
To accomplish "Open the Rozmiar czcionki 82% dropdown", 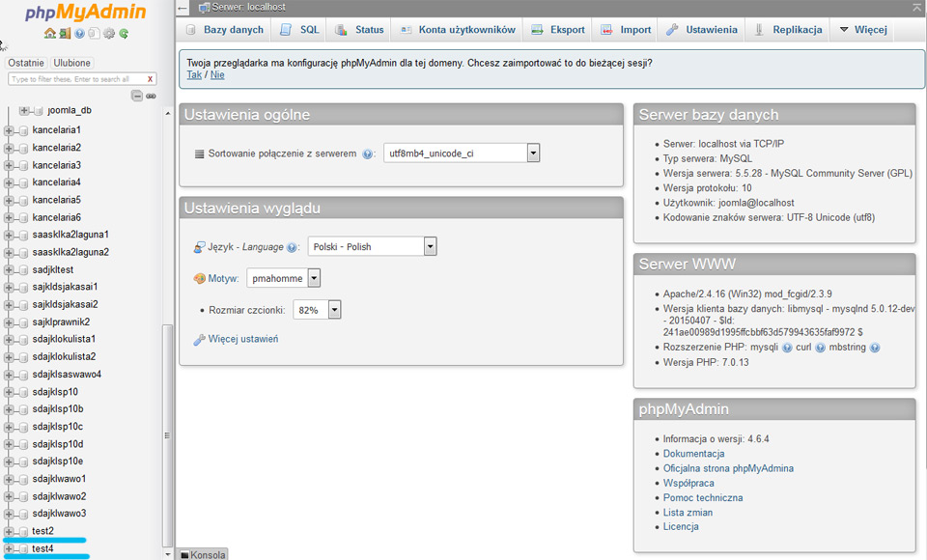I will pos(317,310).
